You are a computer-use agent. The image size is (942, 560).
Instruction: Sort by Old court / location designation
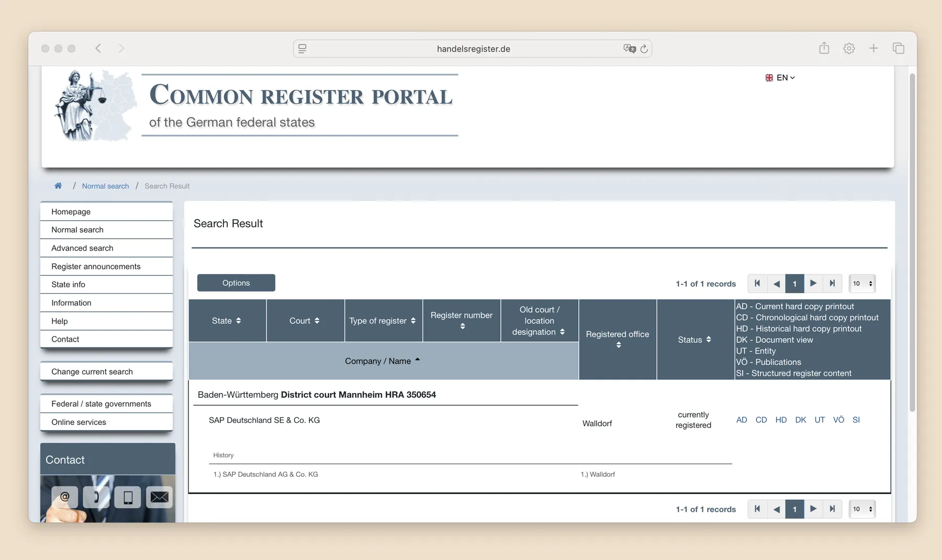(540, 321)
